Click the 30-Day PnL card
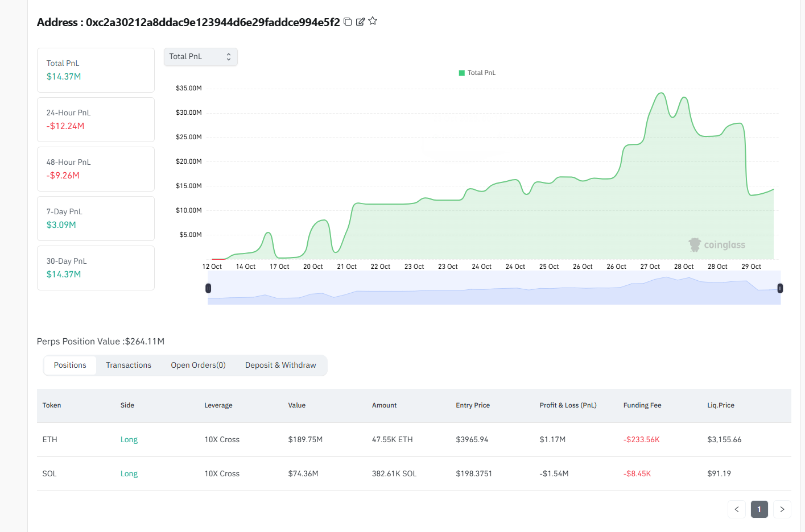 [96, 268]
